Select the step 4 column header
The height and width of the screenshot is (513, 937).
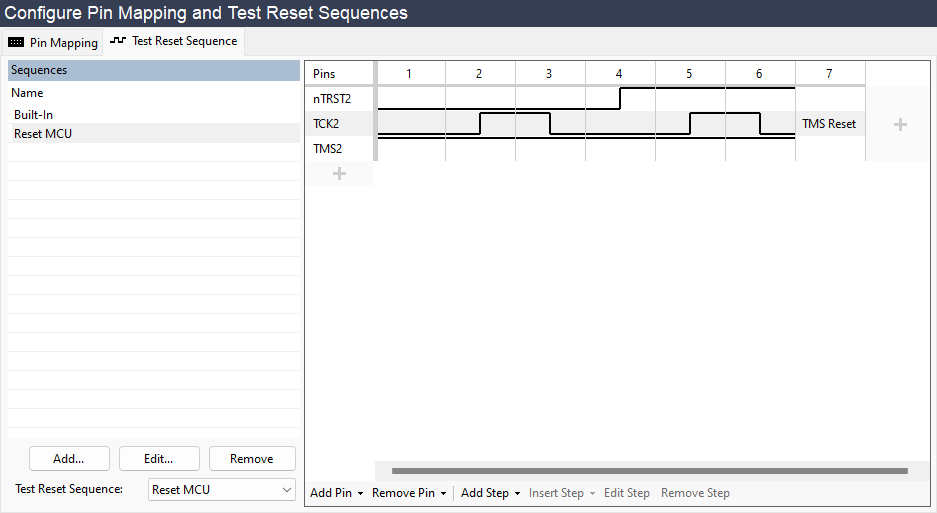619,74
